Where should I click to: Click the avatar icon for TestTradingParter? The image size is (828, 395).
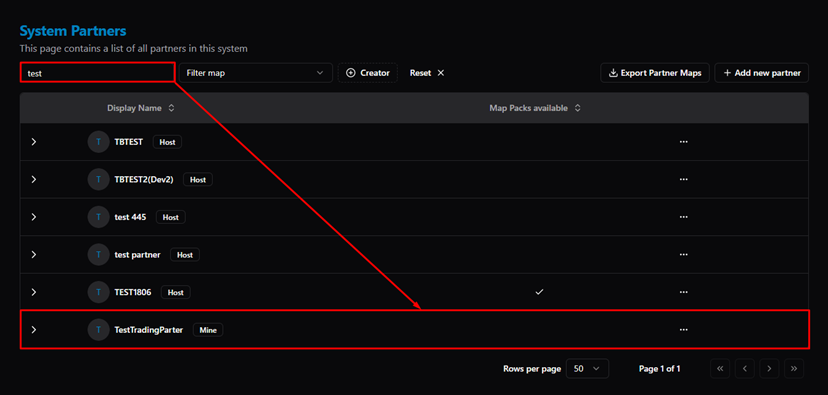98,330
